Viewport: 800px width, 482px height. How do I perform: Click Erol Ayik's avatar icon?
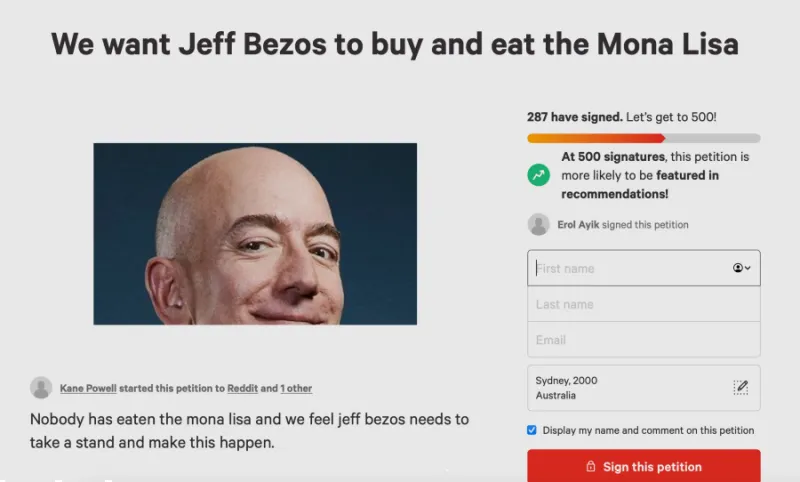click(x=538, y=224)
